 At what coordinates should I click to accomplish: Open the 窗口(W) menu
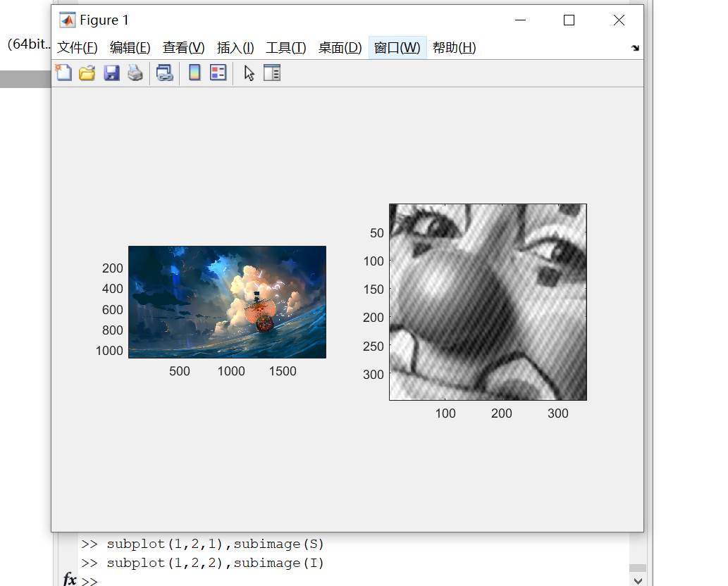[x=397, y=48]
